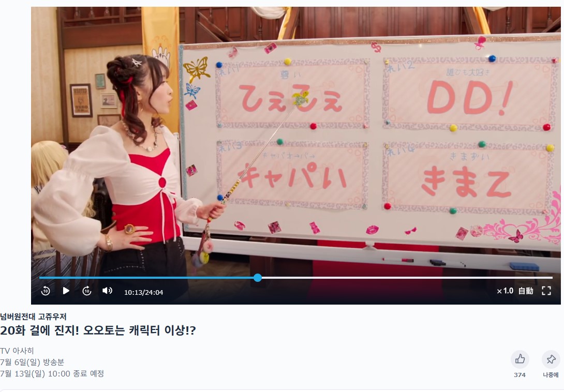Screen dimensions: 564x392
Task: Open the 自動 video quality selector
Action: click(x=526, y=291)
